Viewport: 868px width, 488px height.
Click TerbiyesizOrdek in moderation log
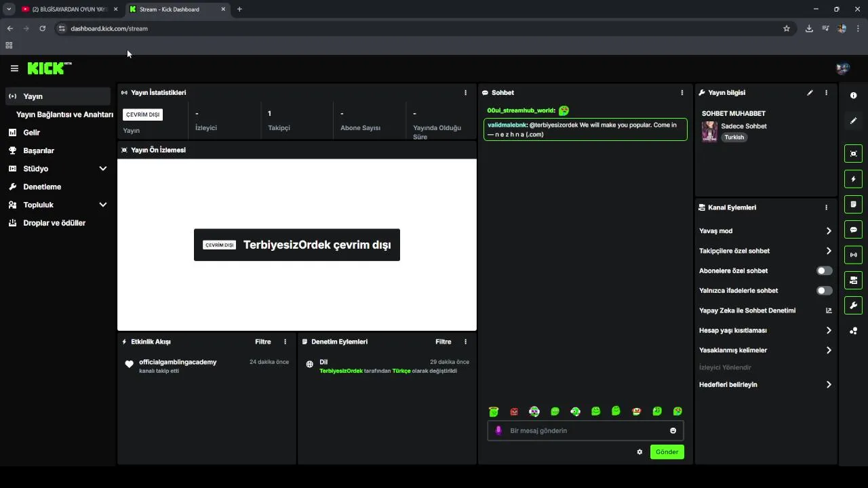click(x=341, y=371)
